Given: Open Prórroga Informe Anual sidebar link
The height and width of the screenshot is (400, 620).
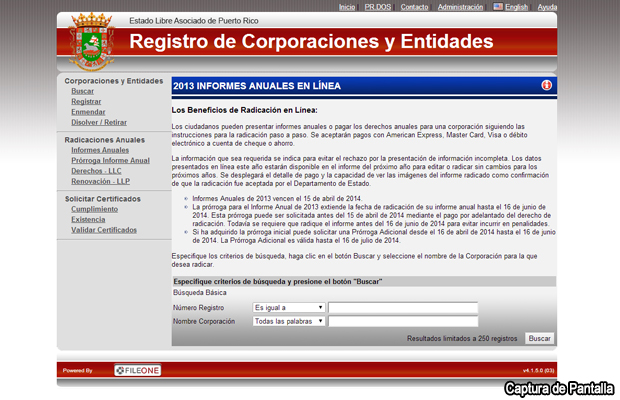Looking at the screenshot, I should [x=110, y=161].
